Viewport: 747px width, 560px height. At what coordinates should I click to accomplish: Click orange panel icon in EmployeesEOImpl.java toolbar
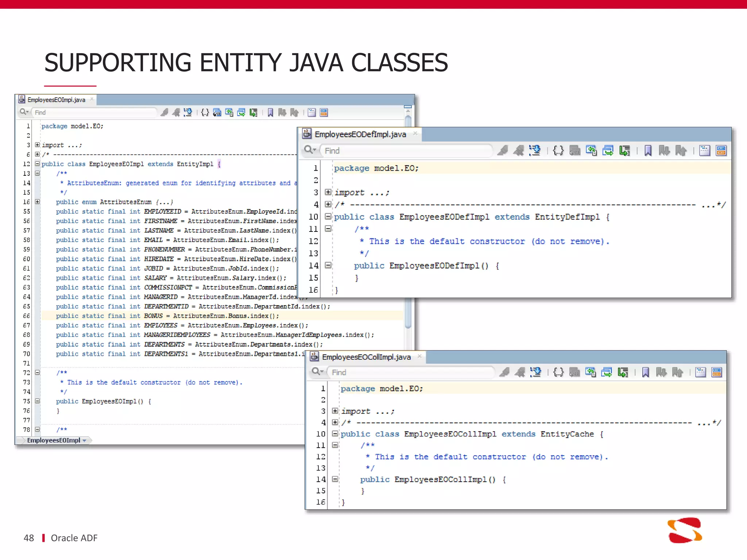point(324,112)
